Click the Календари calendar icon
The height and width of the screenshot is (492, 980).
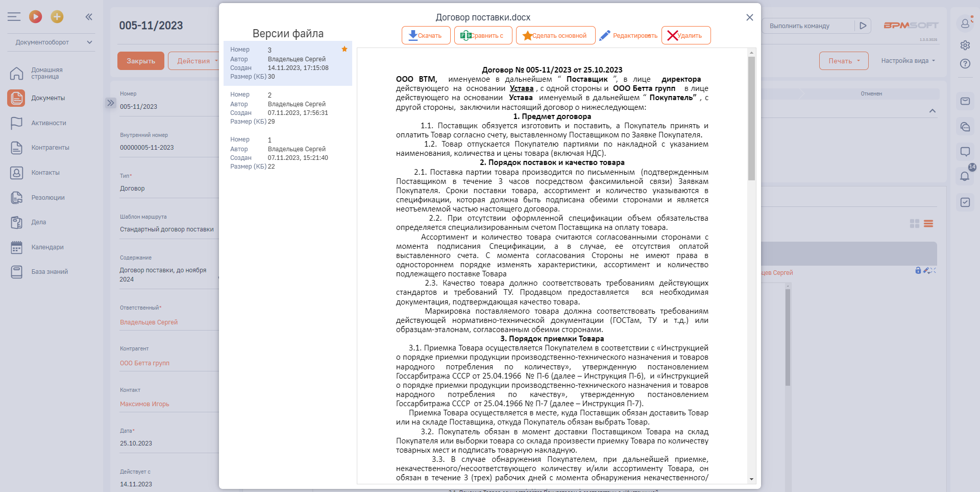tap(17, 247)
